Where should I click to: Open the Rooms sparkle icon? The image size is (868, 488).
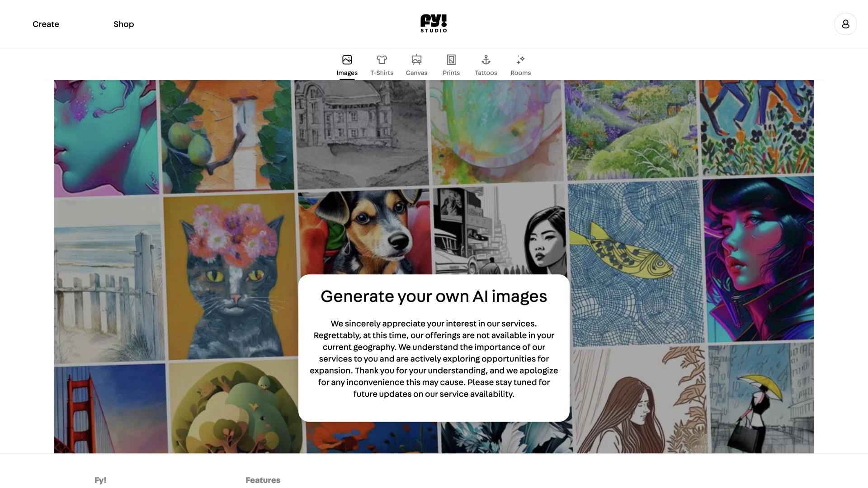pos(521,60)
